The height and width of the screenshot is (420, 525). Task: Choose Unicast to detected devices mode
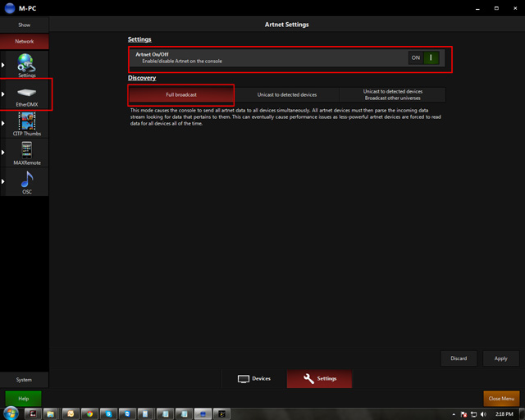pyautogui.click(x=287, y=95)
